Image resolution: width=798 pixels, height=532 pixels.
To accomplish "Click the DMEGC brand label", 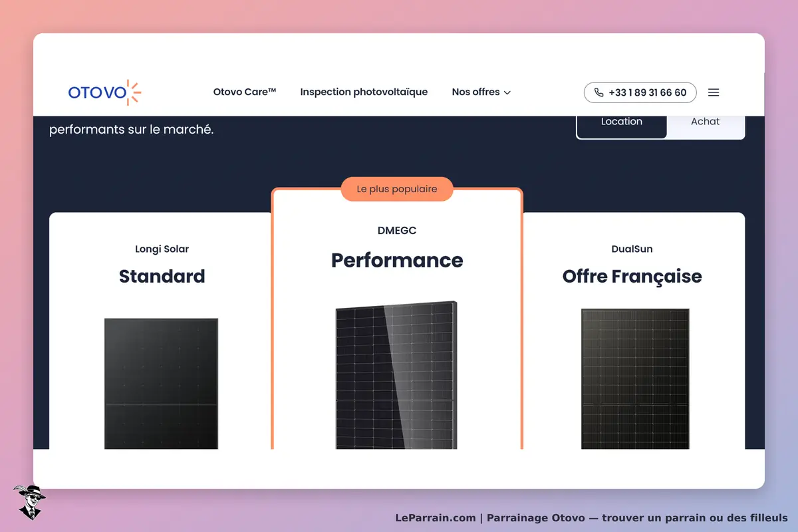I will (397, 231).
